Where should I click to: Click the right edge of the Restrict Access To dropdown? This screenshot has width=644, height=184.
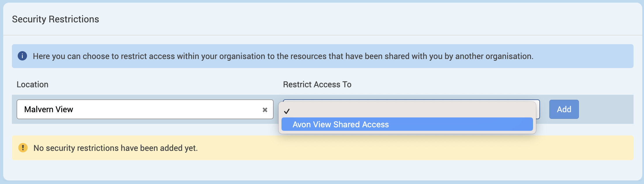(538, 109)
